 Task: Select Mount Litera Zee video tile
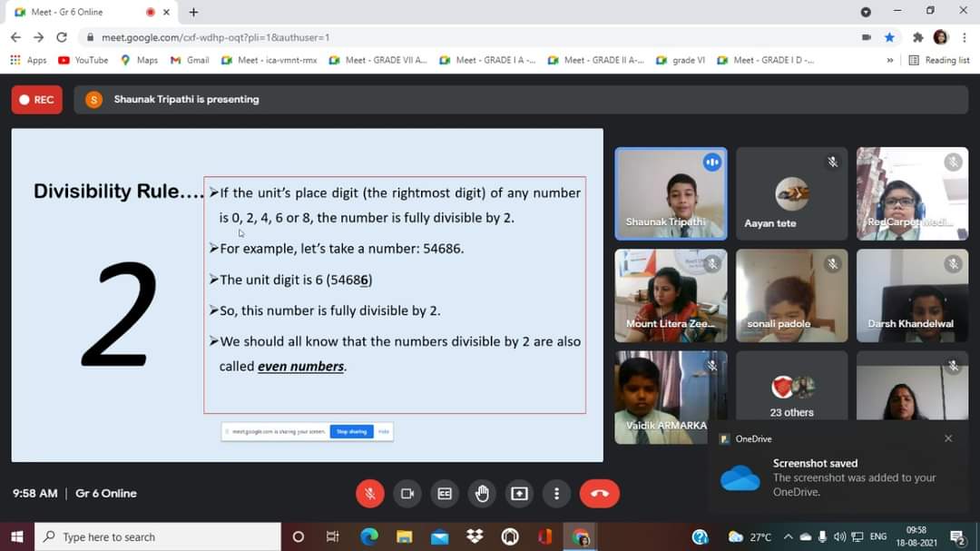[671, 296]
